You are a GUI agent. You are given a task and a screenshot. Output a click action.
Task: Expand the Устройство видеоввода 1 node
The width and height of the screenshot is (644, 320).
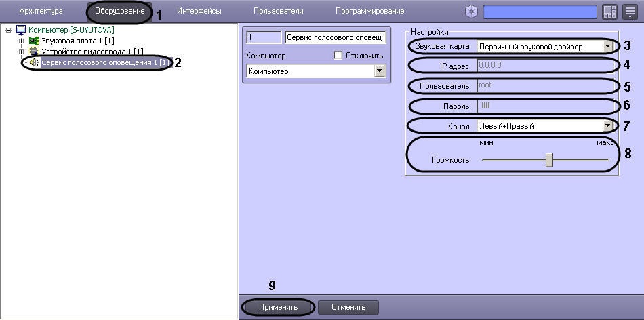click(22, 52)
